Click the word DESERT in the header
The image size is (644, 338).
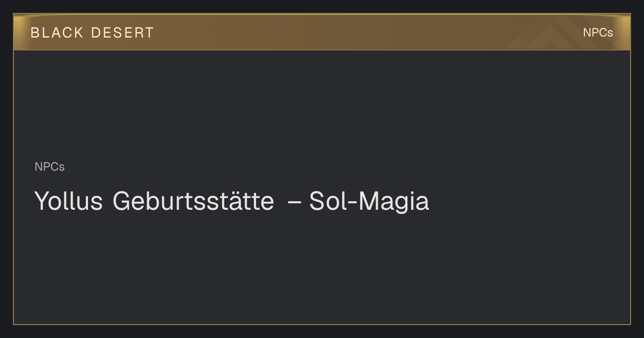[122, 33]
